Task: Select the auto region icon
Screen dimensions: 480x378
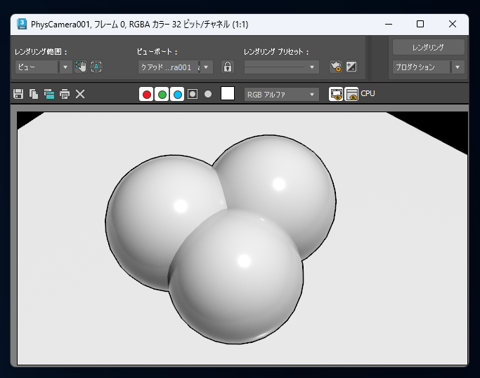Action: click(96, 67)
